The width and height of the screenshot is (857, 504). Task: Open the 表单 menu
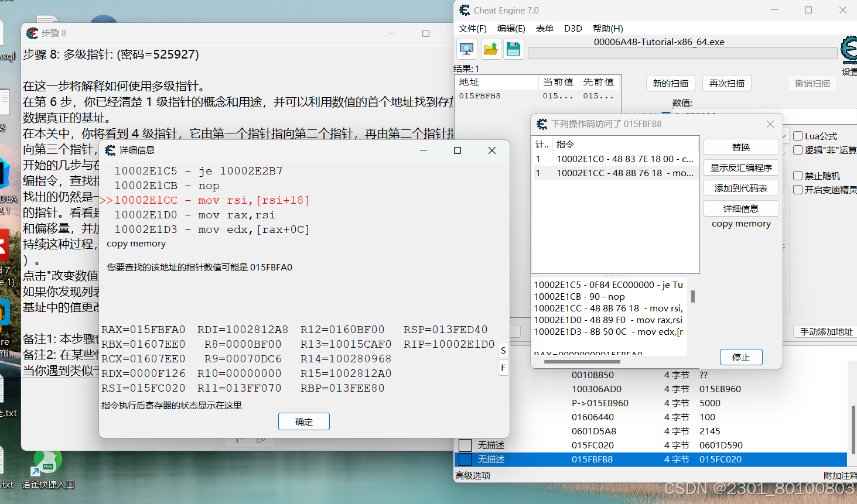(544, 28)
